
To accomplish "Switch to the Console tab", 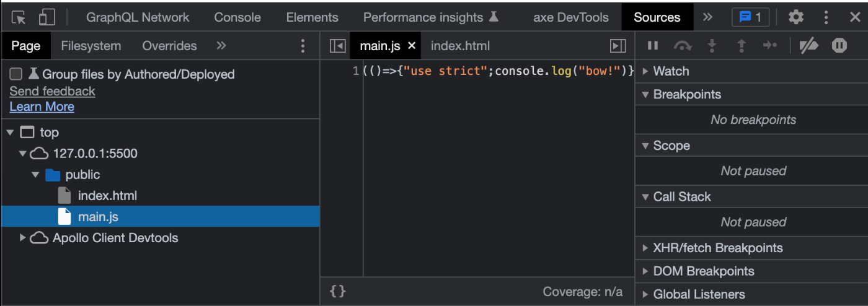I will [237, 17].
